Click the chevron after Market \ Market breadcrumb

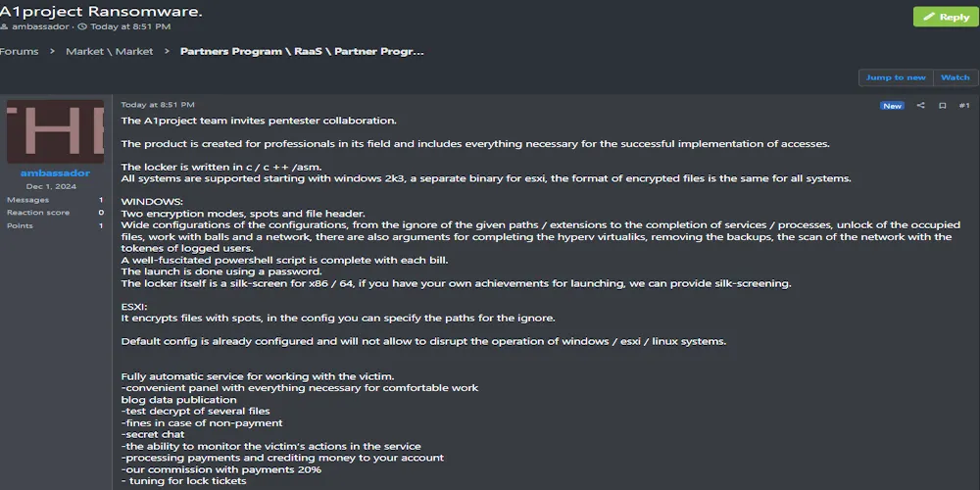[x=167, y=51]
